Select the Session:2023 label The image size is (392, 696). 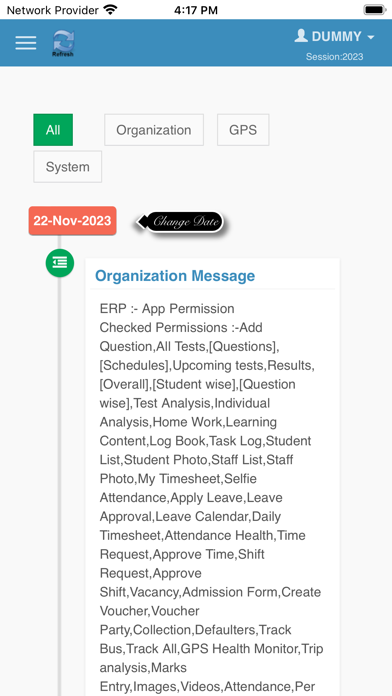point(334,57)
